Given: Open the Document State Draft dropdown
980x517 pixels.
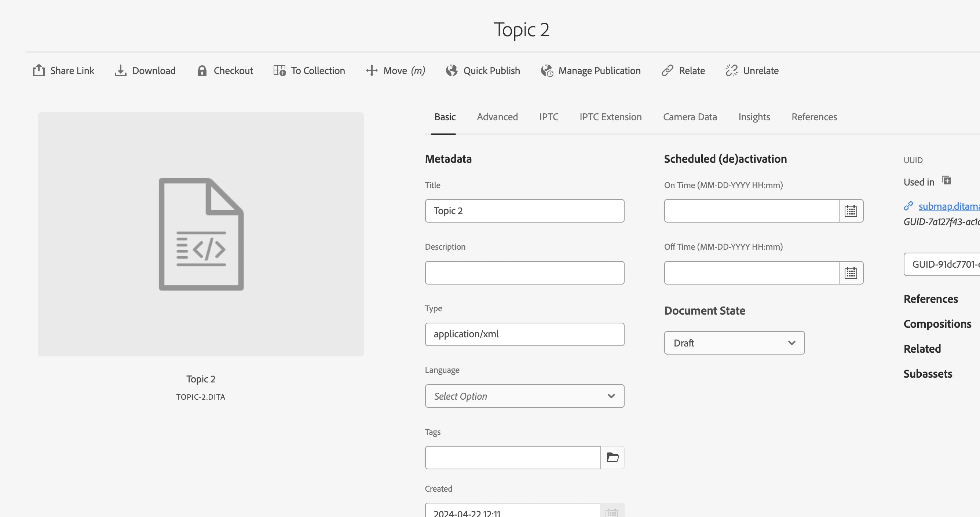Looking at the screenshot, I should [x=734, y=343].
